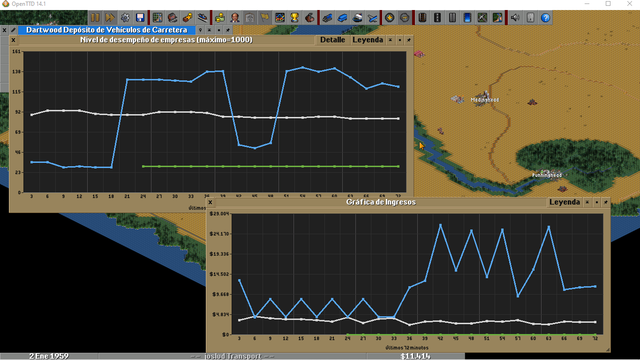The height and width of the screenshot is (360, 640).
Task: Pause the game from the toolbar
Action: (x=95, y=18)
